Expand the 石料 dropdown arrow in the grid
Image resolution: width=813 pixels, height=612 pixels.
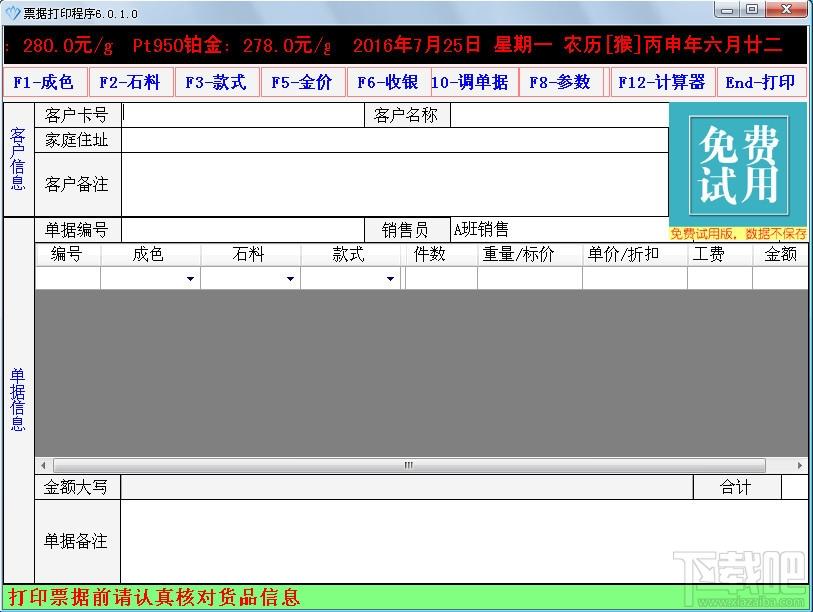pos(290,279)
